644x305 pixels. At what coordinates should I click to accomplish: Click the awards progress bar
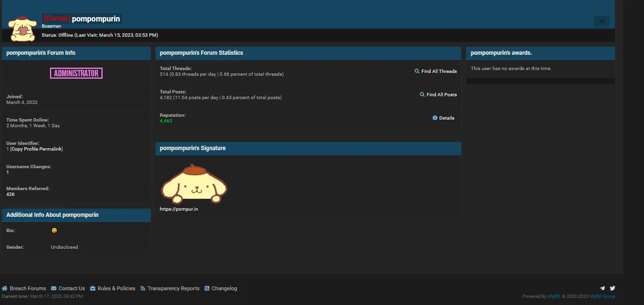(540, 81)
